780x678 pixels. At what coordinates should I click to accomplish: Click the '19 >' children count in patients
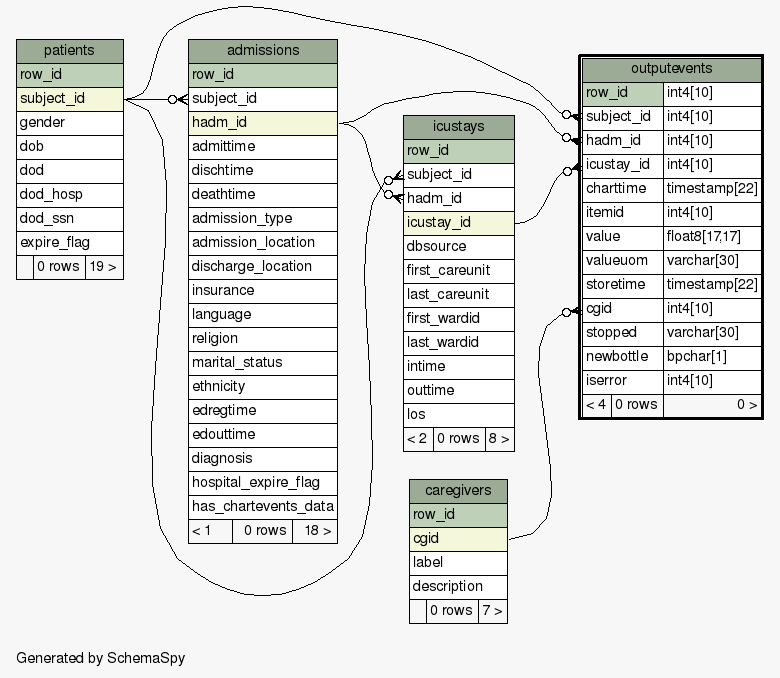pos(104,267)
